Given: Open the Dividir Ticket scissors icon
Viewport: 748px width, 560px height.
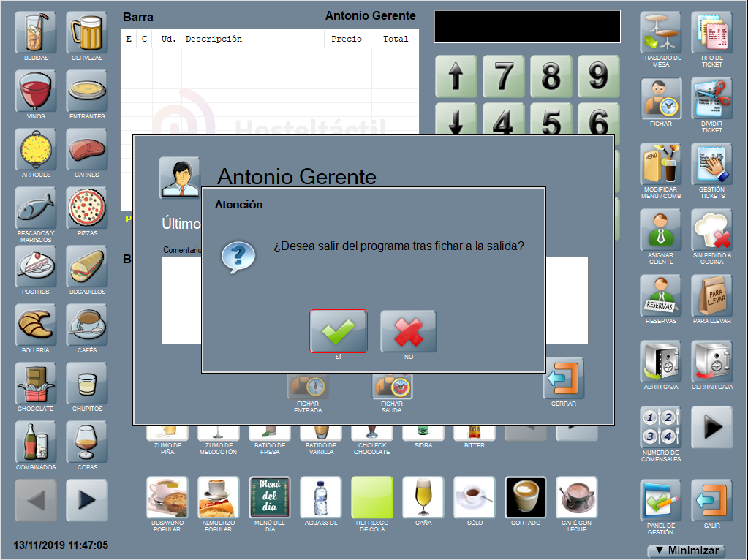Looking at the screenshot, I should 711,99.
